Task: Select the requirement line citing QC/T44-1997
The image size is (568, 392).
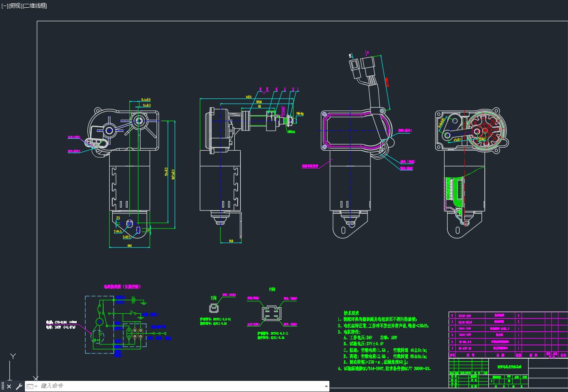Action: point(384,368)
